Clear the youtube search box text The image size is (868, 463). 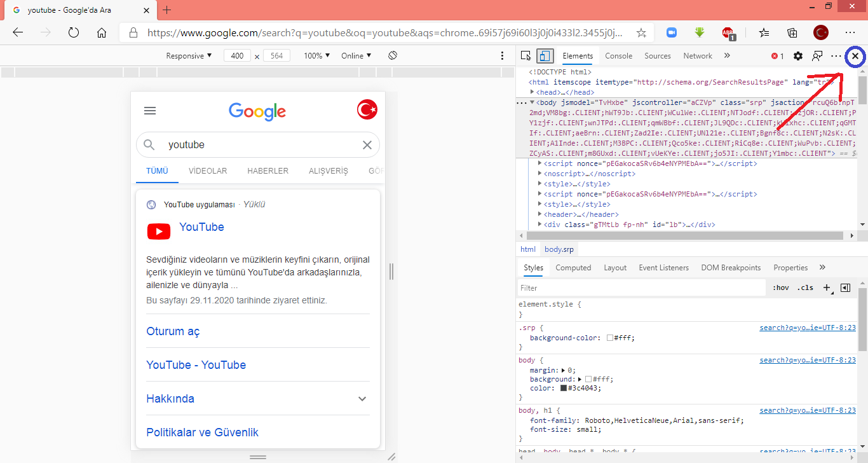coord(367,145)
